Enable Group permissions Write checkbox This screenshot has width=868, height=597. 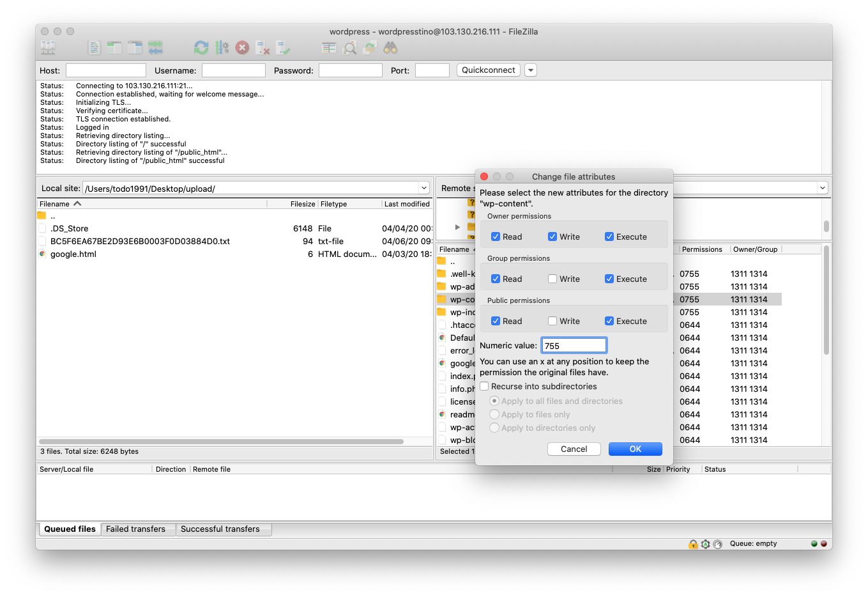[x=552, y=279]
